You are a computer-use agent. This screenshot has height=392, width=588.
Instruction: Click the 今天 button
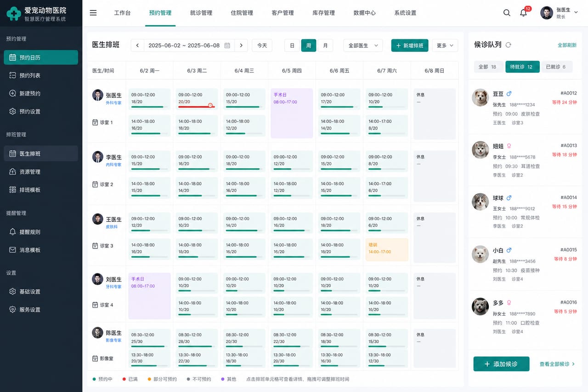pos(262,45)
